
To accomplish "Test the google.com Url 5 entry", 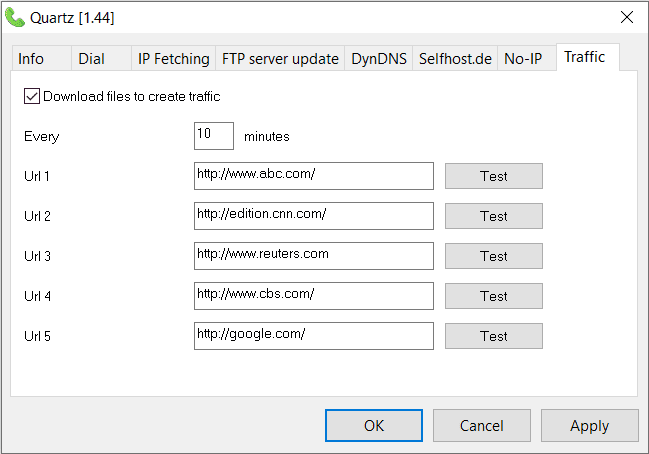I will click(x=494, y=336).
